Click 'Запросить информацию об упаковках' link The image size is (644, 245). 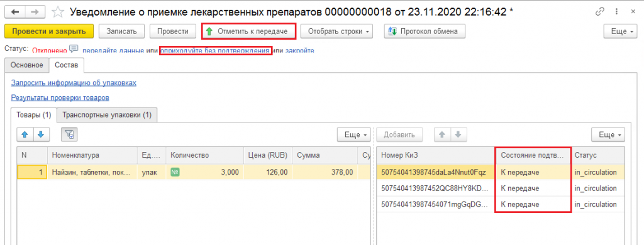(74, 82)
